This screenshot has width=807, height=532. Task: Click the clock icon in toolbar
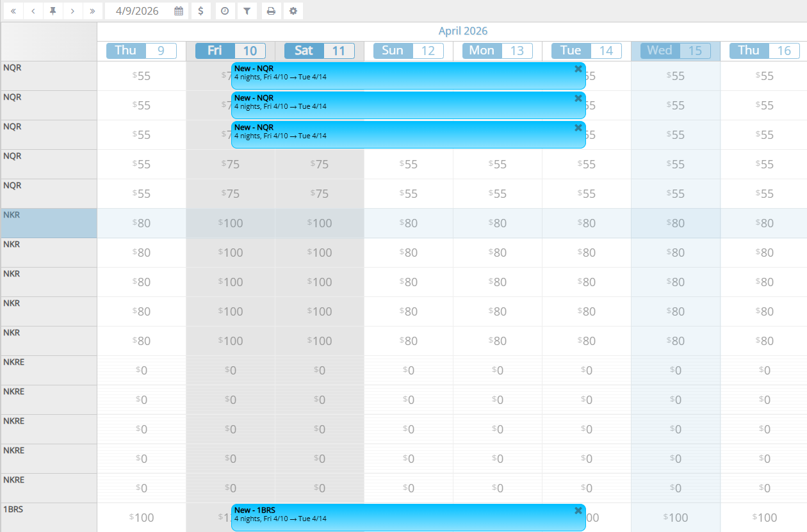coord(225,11)
